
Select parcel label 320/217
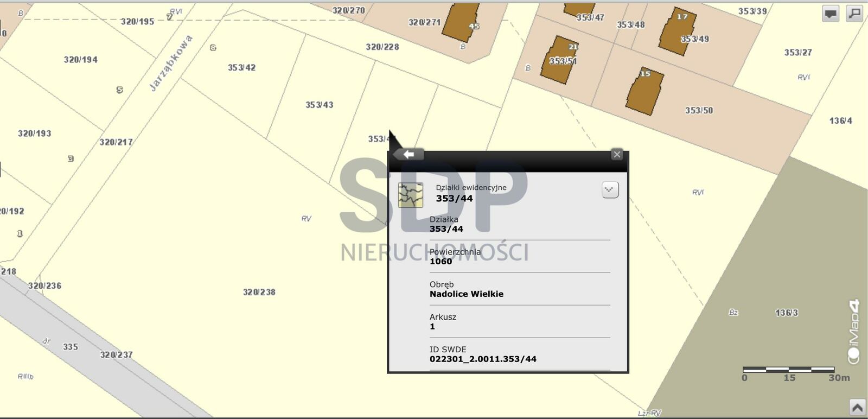coord(116,142)
